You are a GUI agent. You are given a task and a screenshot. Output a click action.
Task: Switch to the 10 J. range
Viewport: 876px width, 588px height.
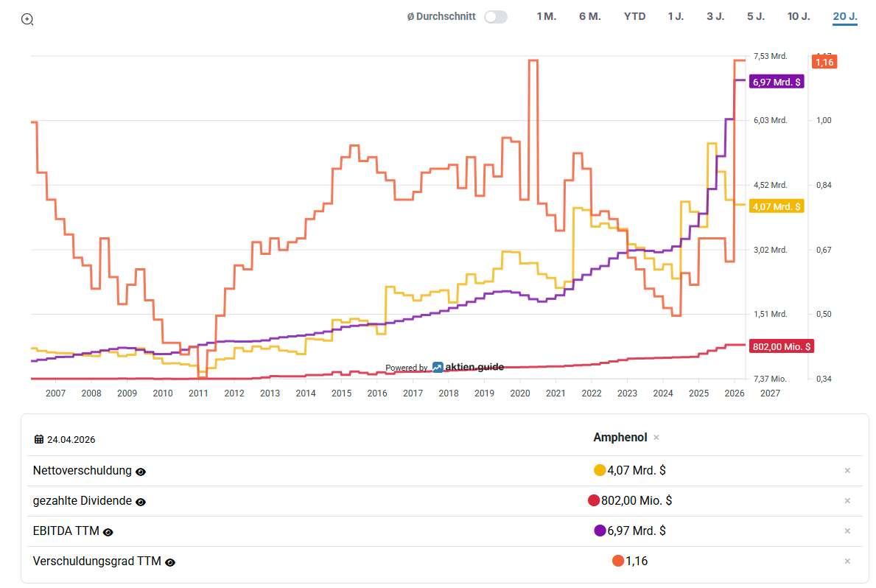pos(799,17)
